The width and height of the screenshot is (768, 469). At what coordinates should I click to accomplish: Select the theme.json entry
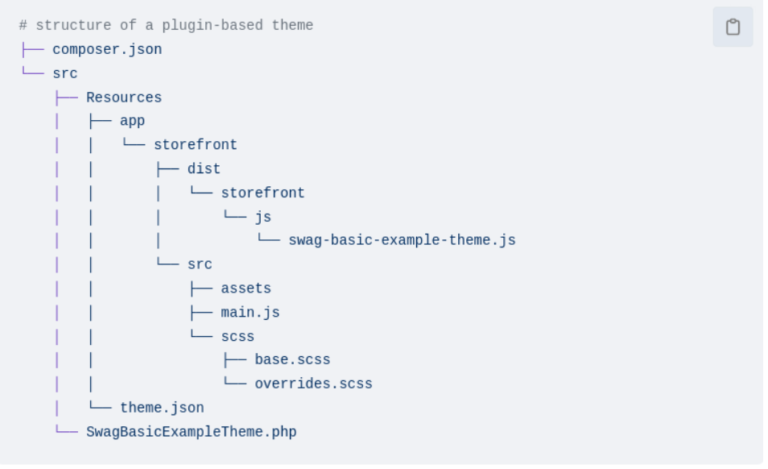click(x=162, y=407)
